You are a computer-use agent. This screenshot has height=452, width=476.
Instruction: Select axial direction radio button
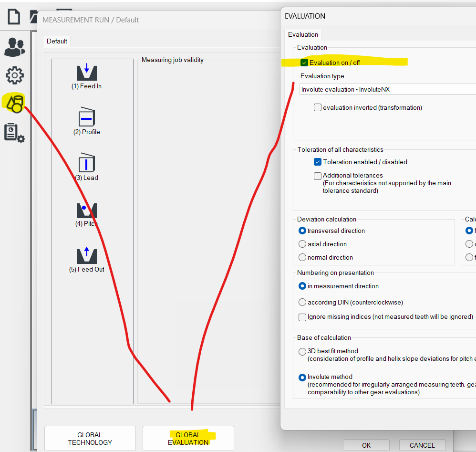pos(302,244)
